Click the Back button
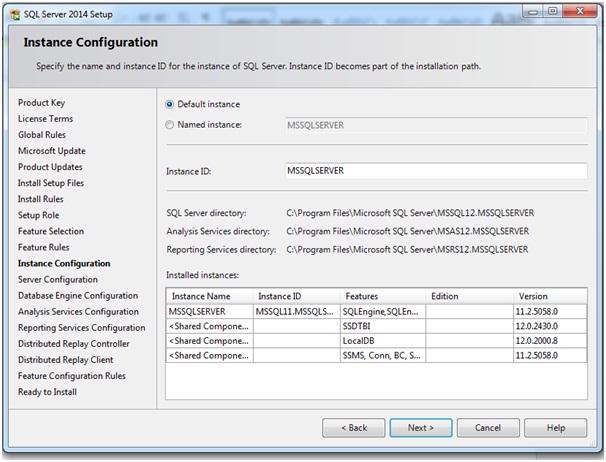This screenshot has width=606, height=462. point(354,428)
